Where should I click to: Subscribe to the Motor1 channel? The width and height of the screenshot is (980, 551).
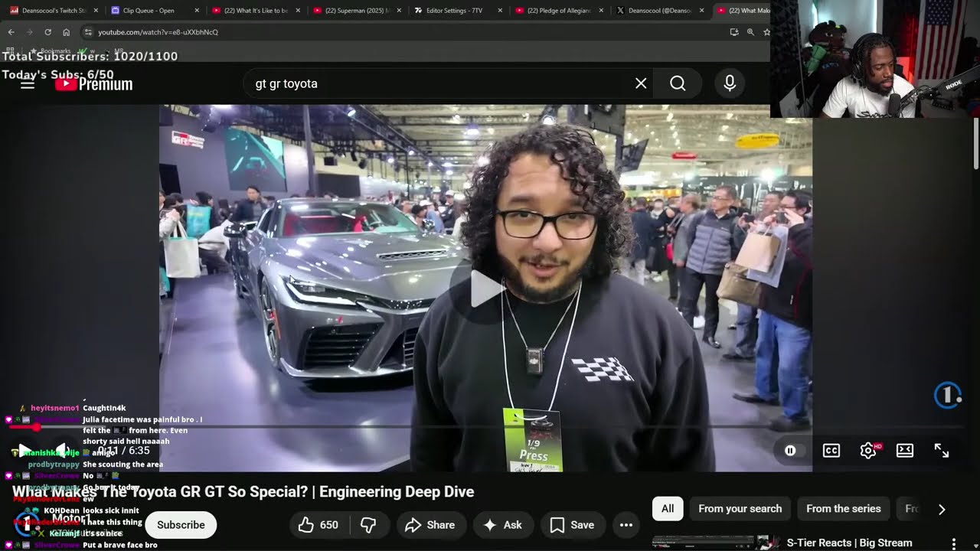pos(181,525)
